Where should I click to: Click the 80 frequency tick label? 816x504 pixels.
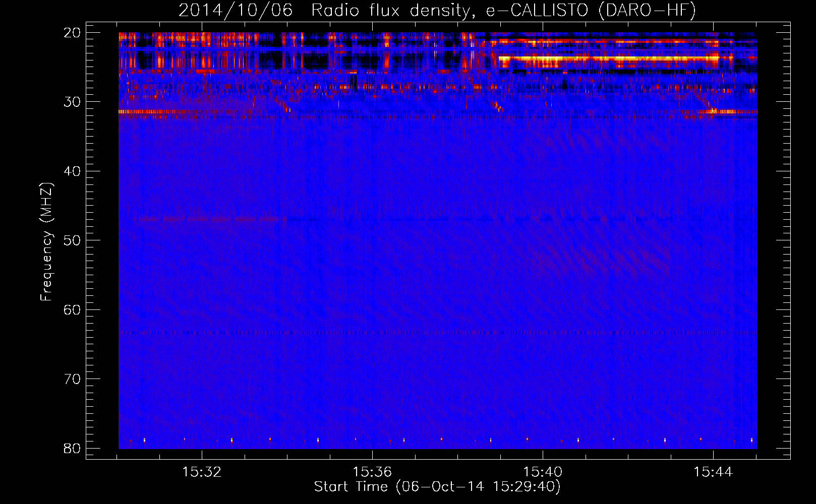(73, 448)
